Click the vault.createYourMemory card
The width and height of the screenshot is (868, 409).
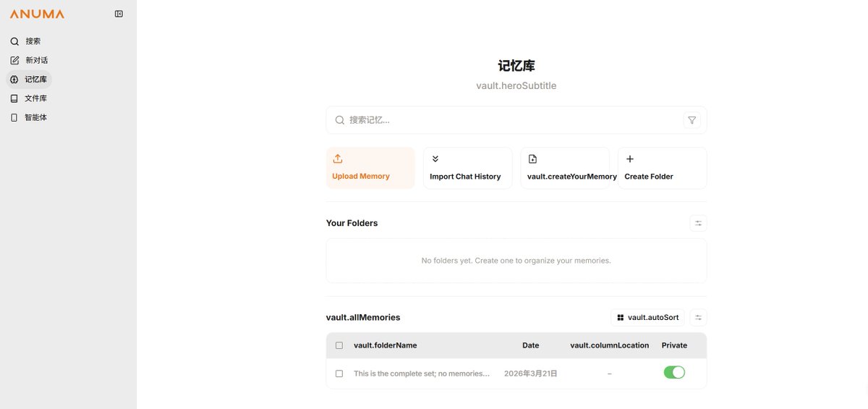click(564, 168)
